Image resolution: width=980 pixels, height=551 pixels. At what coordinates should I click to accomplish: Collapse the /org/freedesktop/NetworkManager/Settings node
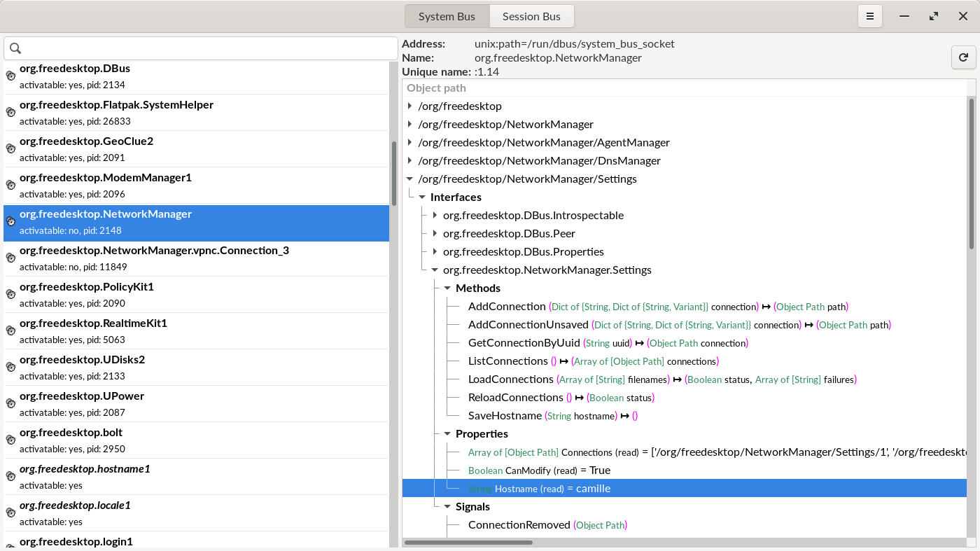coord(410,179)
